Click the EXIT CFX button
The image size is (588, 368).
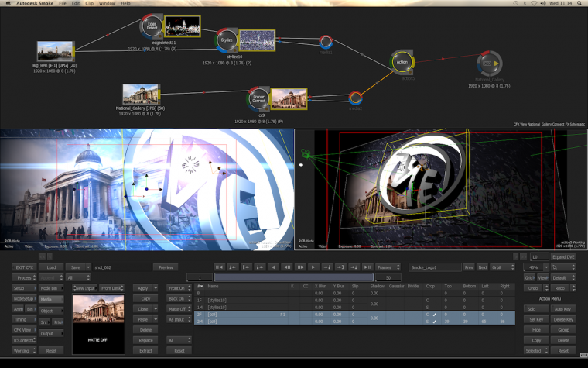(25, 267)
